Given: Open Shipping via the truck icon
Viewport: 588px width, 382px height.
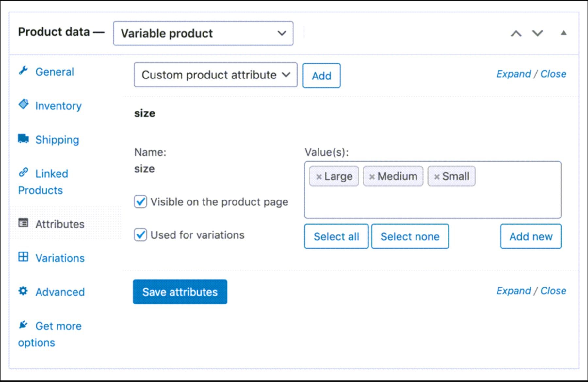Looking at the screenshot, I should point(23,139).
